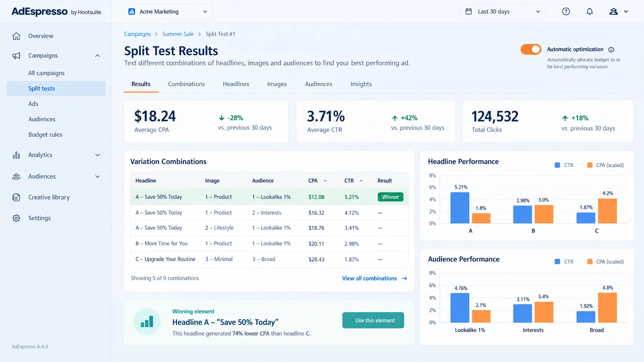644x362 pixels.
Task: Go to Summer Sale breadcrumb link
Action: 178,34
